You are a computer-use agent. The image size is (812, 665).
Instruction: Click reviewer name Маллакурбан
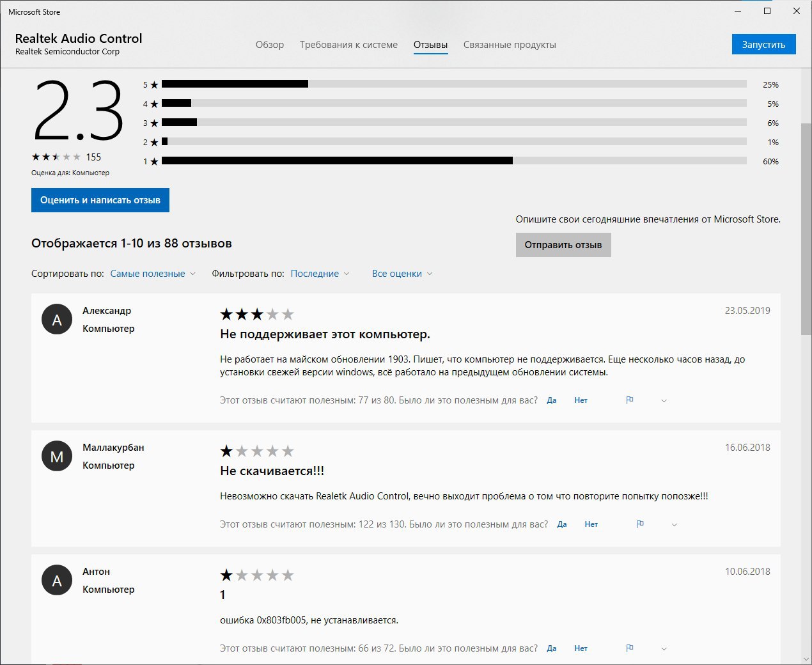(113, 448)
